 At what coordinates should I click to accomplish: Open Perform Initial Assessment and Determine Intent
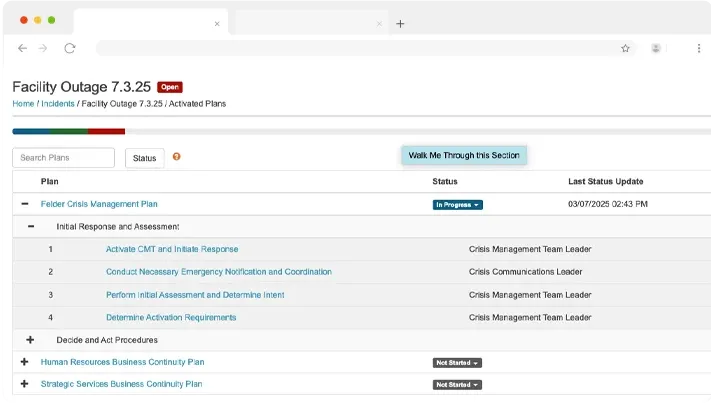[x=195, y=295]
